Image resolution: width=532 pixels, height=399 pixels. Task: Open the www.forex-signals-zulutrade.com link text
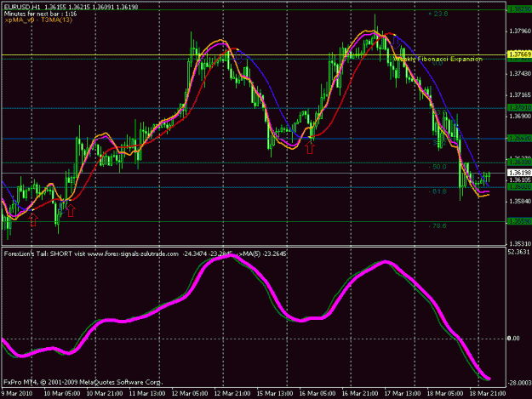coord(133,254)
